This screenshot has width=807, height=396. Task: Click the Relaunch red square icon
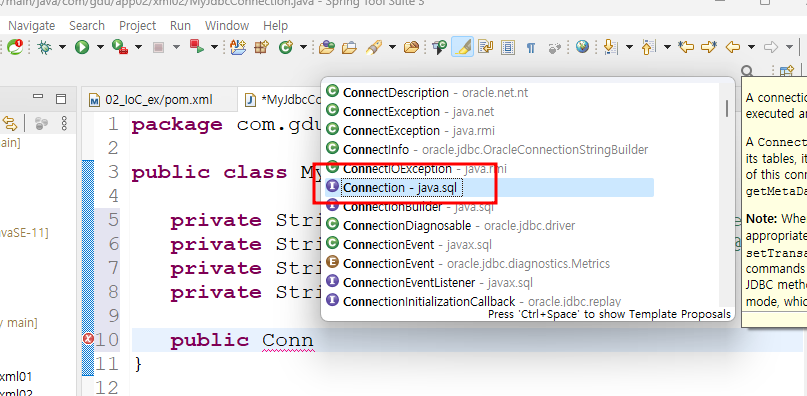pyautogui.click(x=197, y=47)
